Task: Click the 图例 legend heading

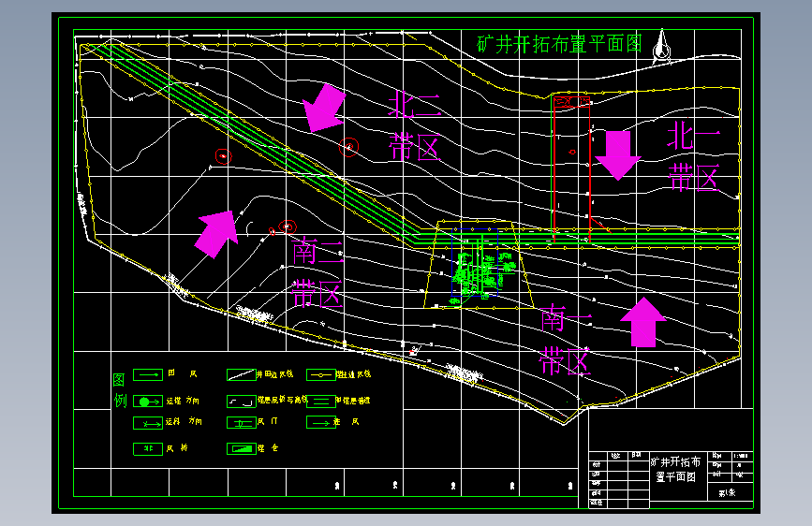Action: (x=120, y=390)
